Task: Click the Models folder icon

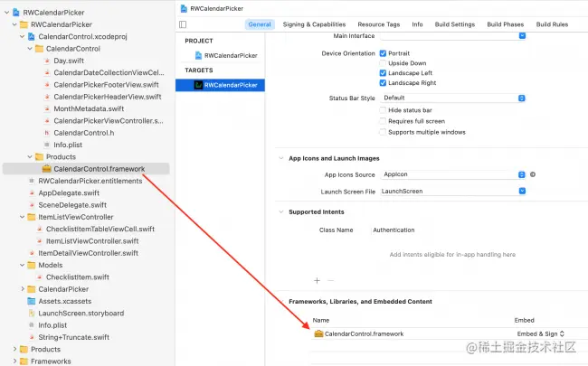Action: [32, 265]
